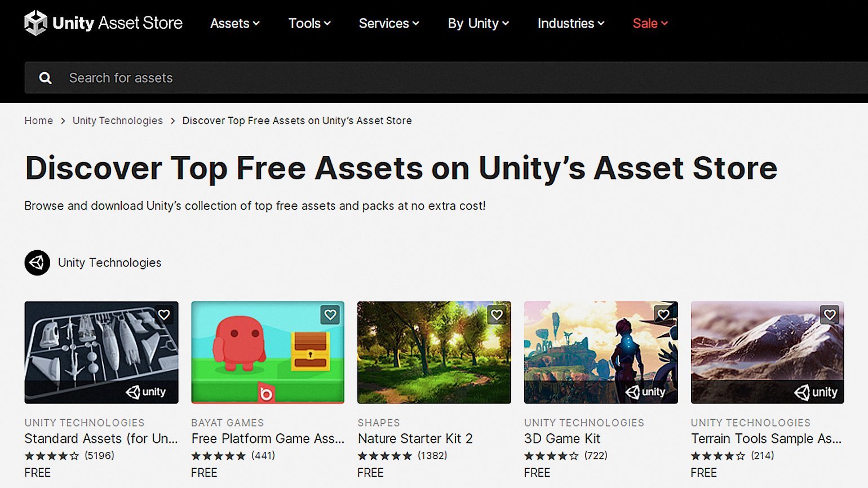The image size is (868, 488).
Task: Add Nature Starter Kit 2 to favorites via heart
Action: click(x=497, y=315)
